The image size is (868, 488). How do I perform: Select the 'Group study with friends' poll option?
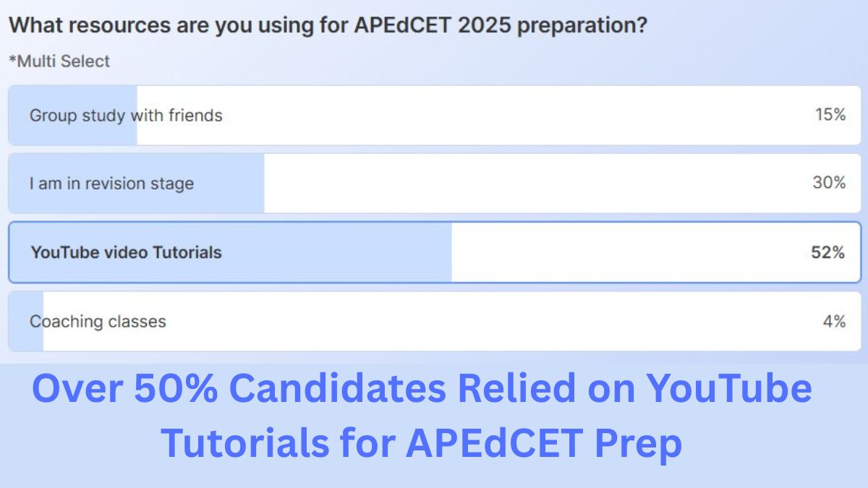(126, 116)
